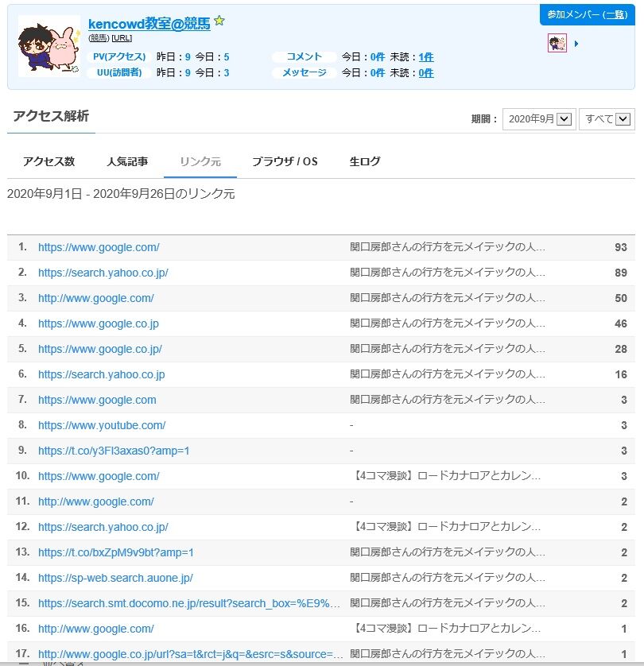This screenshot has height=666, width=644.
Task: Switch to the 人気記事 tab
Action: (127, 161)
